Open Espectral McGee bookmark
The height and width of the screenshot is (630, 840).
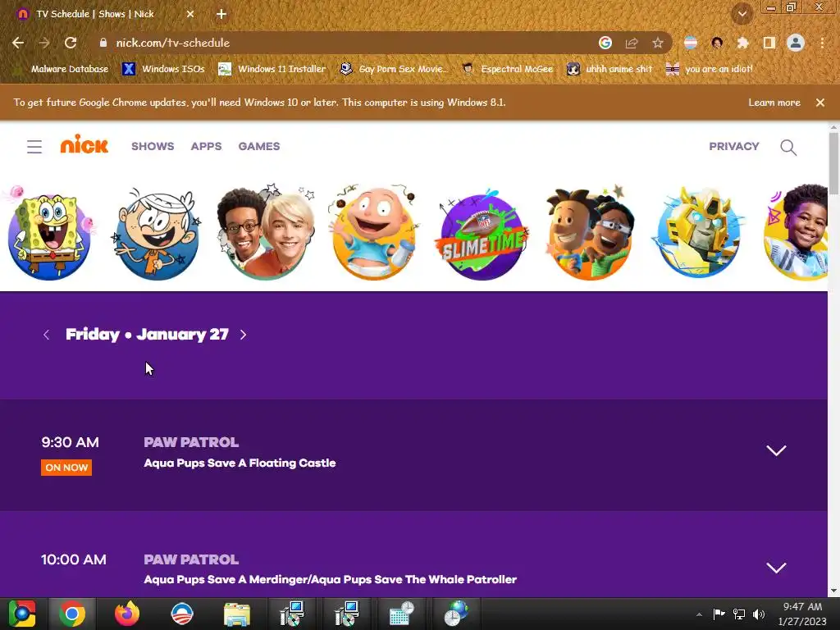pos(507,69)
